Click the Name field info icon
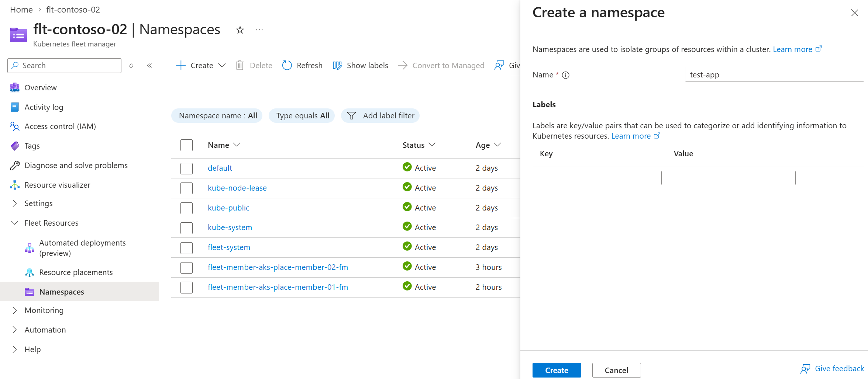Screen dimensions: 868x379 (565, 75)
